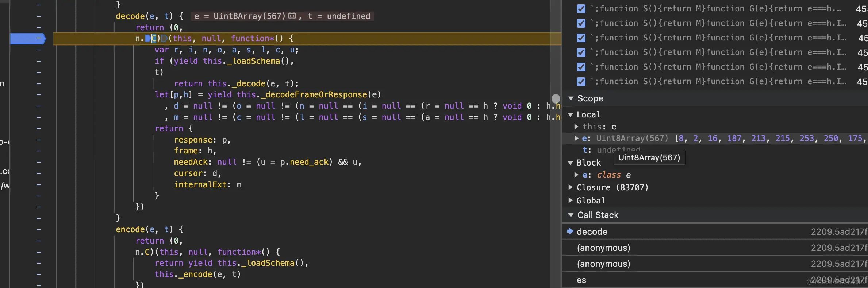Click 'encode' method name in editor
This screenshot has width=868, height=288.
coord(130,229)
